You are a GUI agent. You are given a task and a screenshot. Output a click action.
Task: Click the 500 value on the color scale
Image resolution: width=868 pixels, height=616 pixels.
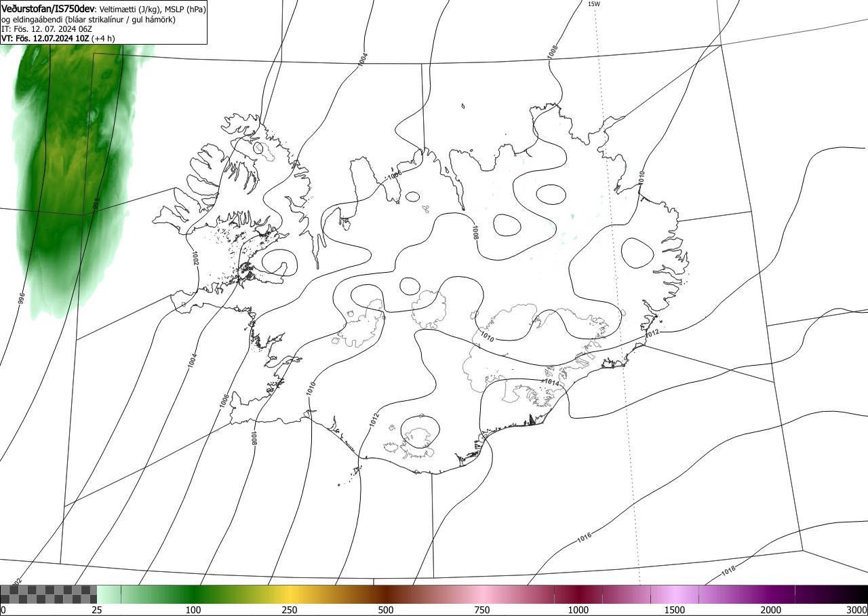[x=386, y=610]
